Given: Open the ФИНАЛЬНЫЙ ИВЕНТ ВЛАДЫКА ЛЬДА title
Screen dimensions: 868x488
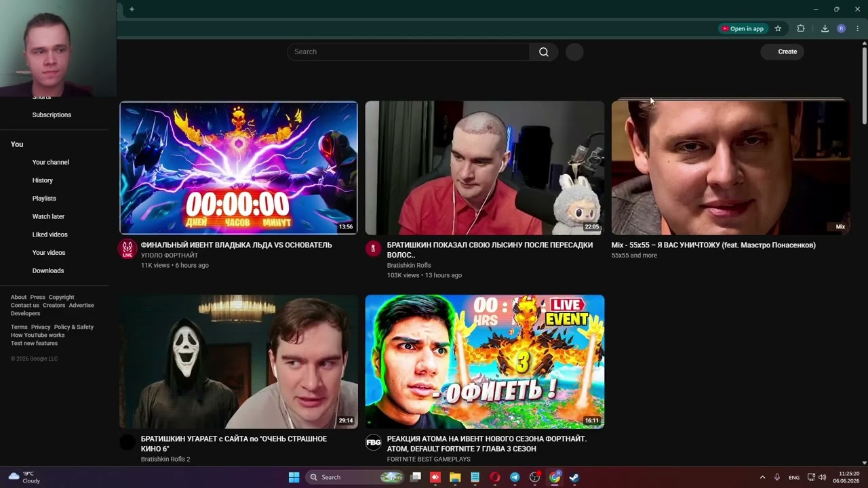Looking at the screenshot, I should [236, 245].
